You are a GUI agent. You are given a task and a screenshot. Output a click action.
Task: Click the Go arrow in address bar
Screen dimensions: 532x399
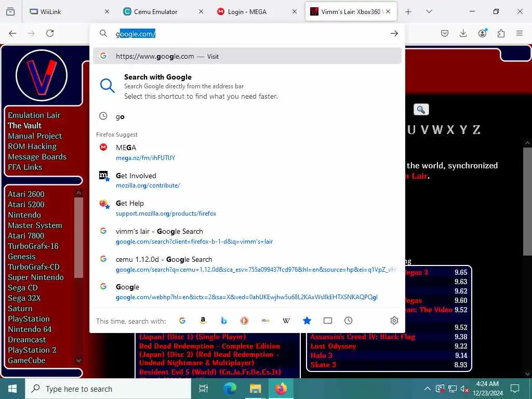[x=394, y=33]
